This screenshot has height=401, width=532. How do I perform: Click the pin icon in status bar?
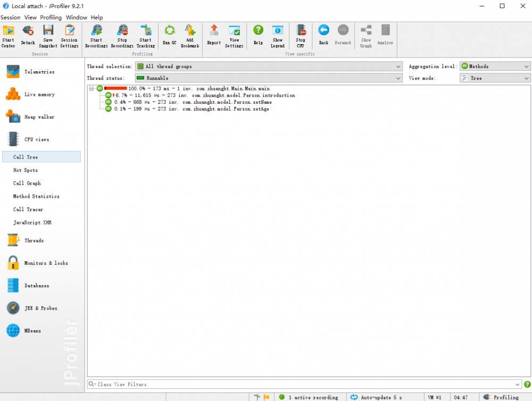tap(257, 397)
